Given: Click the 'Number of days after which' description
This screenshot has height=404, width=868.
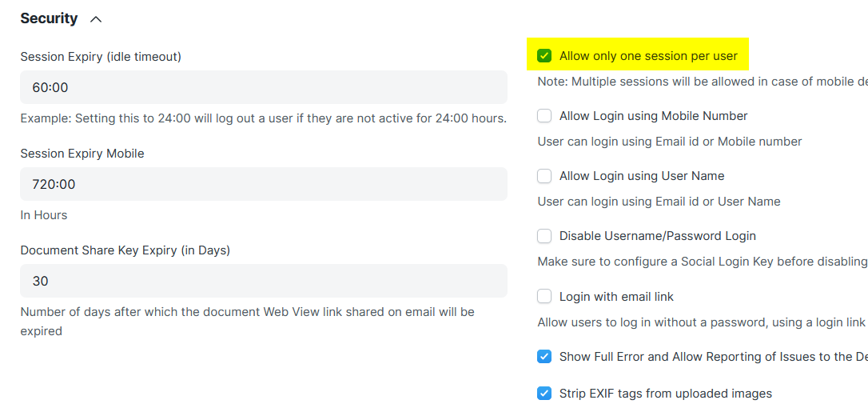Looking at the screenshot, I should (x=248, y=322).
